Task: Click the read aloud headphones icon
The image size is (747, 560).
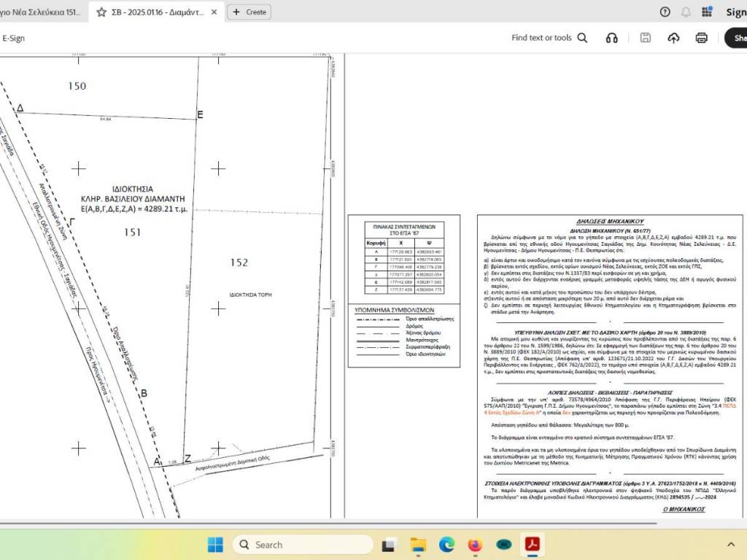Action: point(612,38)
